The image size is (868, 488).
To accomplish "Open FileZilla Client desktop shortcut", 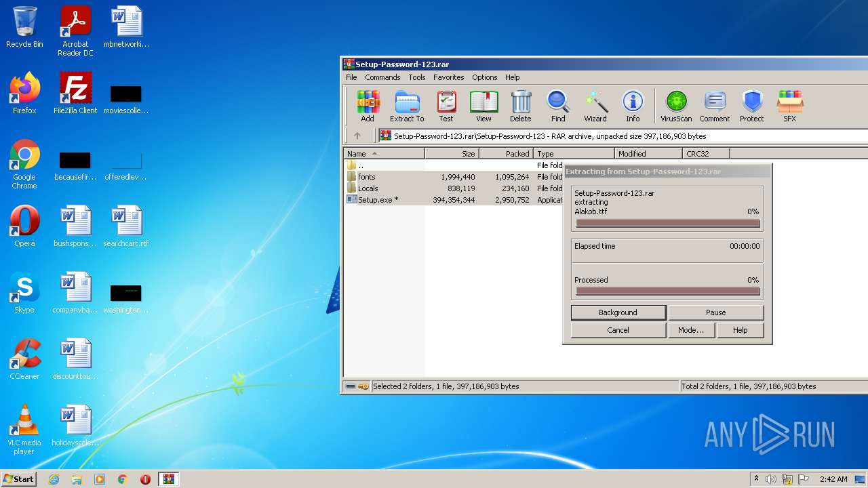I will pos(75,94).
